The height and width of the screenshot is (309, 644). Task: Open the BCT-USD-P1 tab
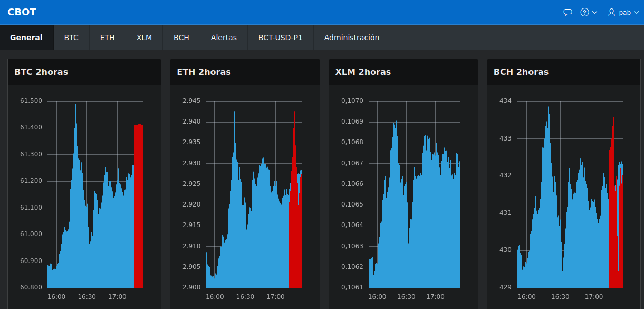[x=280, y=37]
